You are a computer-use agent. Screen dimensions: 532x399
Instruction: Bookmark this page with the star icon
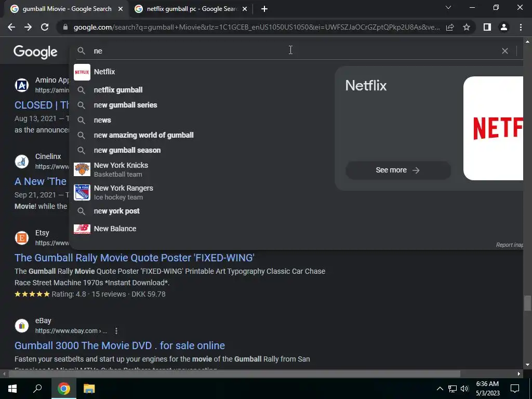[x=467, y=27]
